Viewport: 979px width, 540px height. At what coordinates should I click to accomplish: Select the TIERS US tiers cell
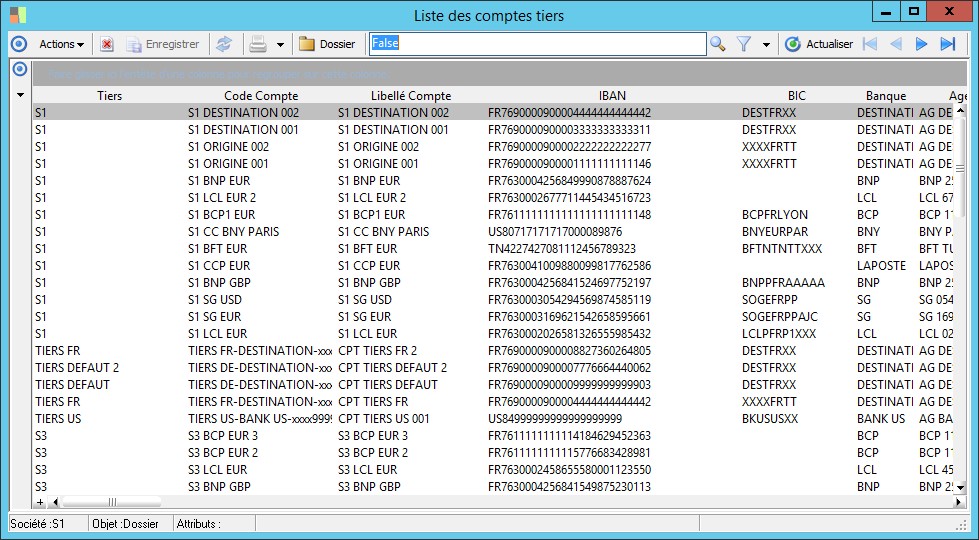(109, 418)
